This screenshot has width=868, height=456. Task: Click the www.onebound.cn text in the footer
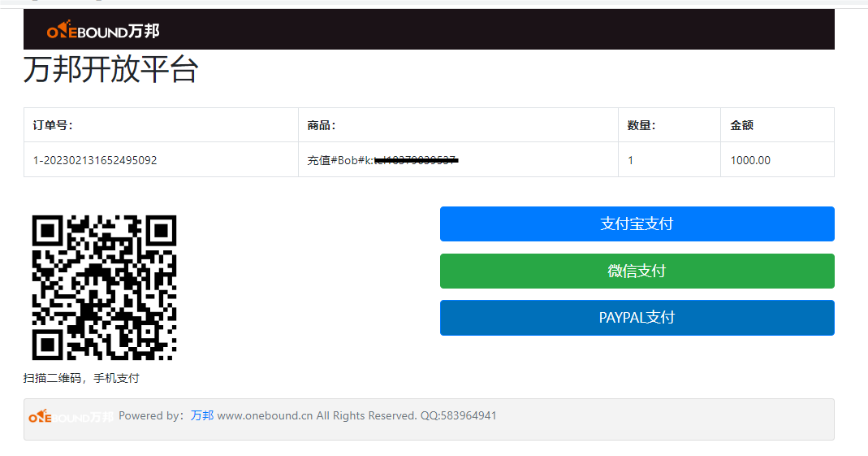265,416
